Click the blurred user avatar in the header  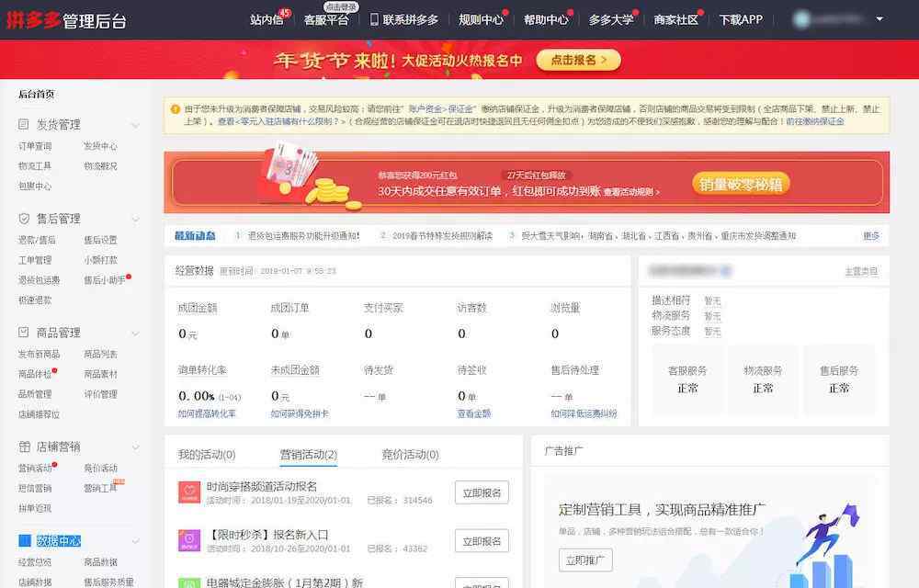pyautogui.click(x=801, y=19)
